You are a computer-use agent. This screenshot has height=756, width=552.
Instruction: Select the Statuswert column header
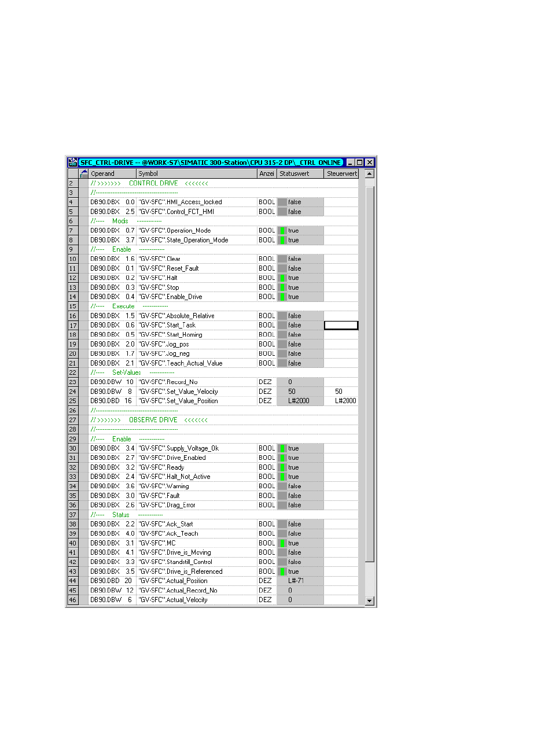tap(300, 174)
